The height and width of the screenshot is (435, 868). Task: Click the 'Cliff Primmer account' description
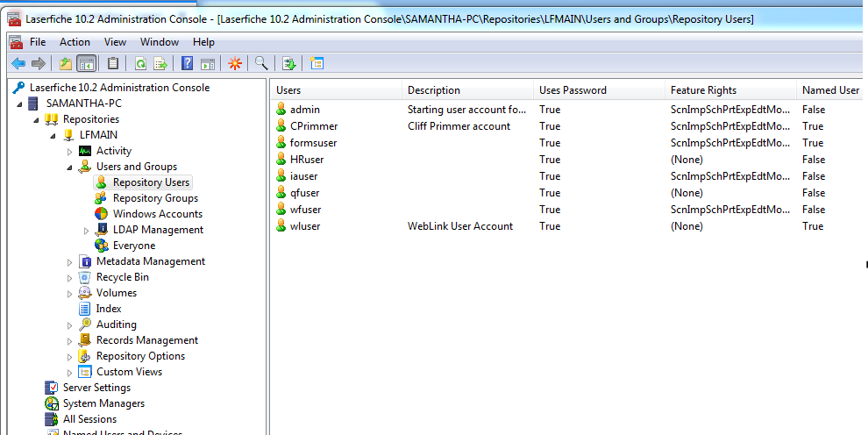point(459,126)
